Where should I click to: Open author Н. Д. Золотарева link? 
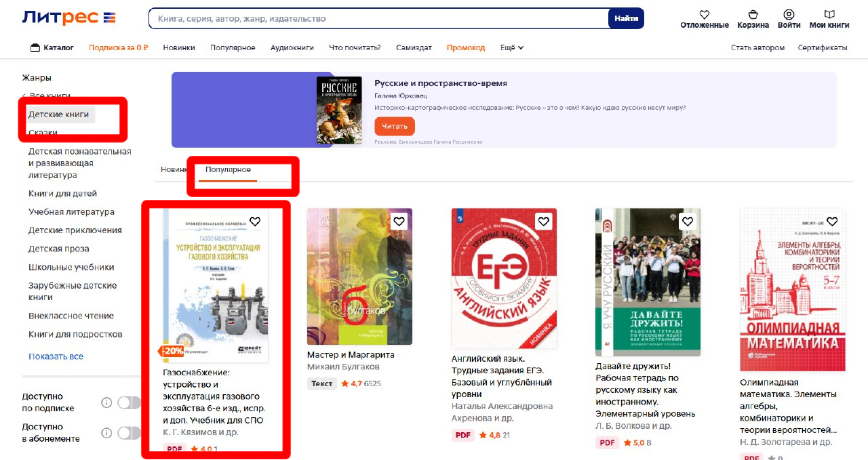786,442
